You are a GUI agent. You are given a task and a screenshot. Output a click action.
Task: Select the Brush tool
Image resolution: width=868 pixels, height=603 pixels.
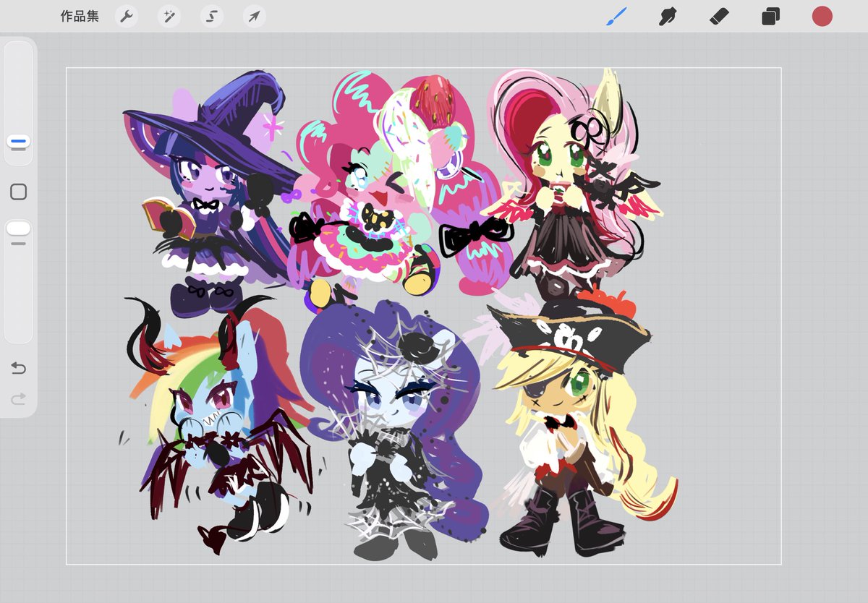point(616,16)
